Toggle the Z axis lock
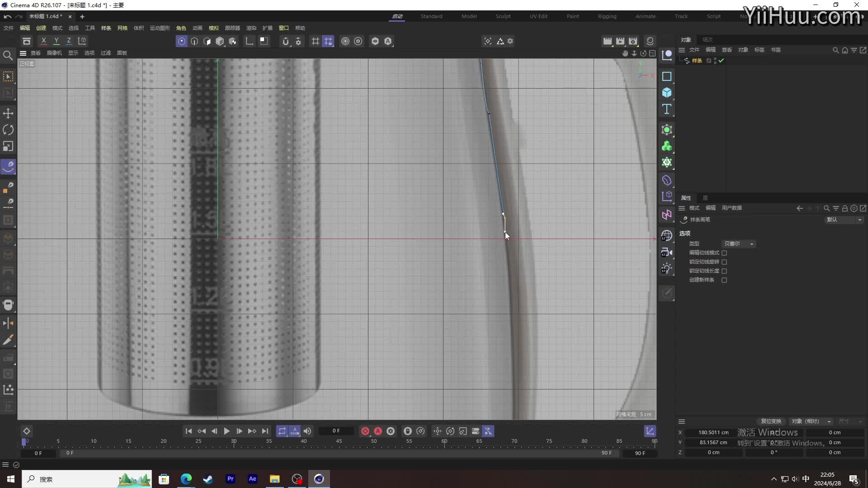Screen dimensions: 868x488 pyautogui.click(x=69, y=41)
